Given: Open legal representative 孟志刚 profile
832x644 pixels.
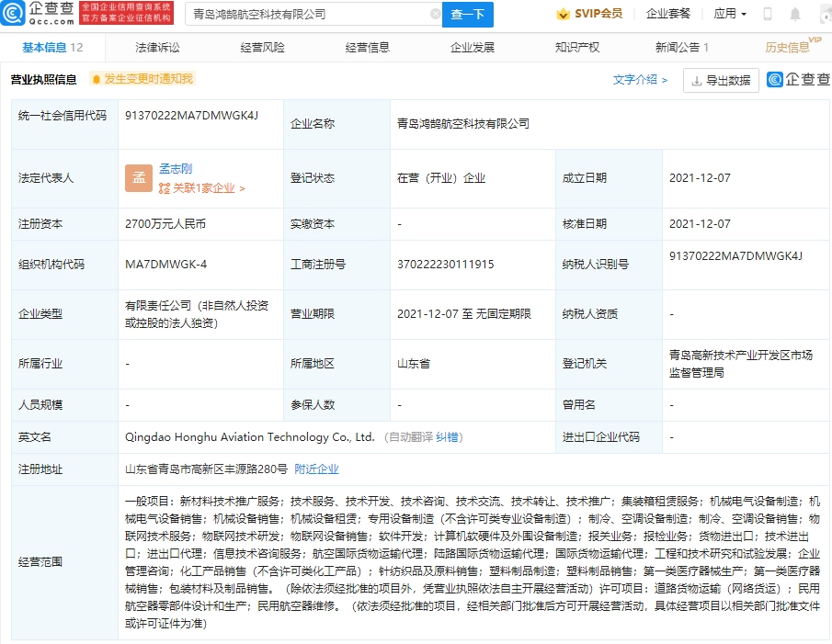Looking at the screenshot, I should (x=176, y=168).
